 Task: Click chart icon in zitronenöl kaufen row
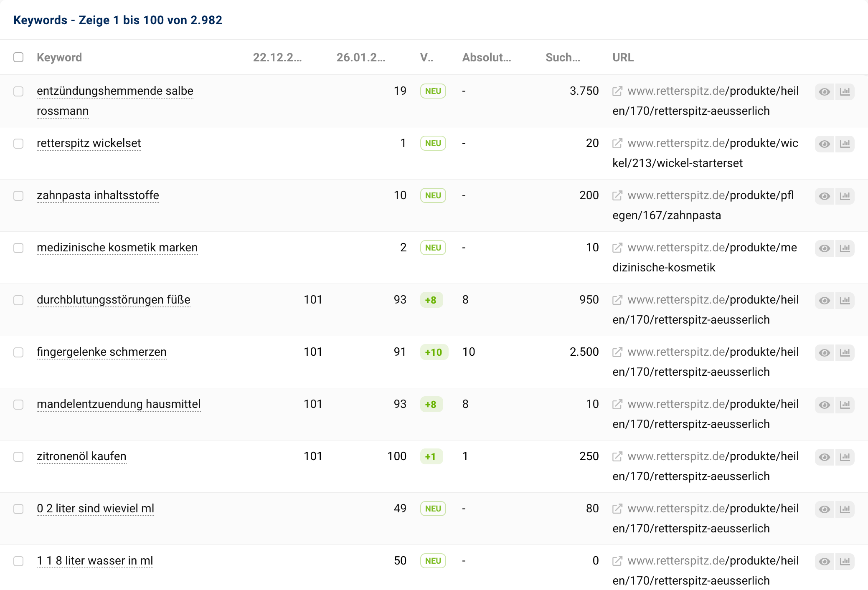pos(845,457)
